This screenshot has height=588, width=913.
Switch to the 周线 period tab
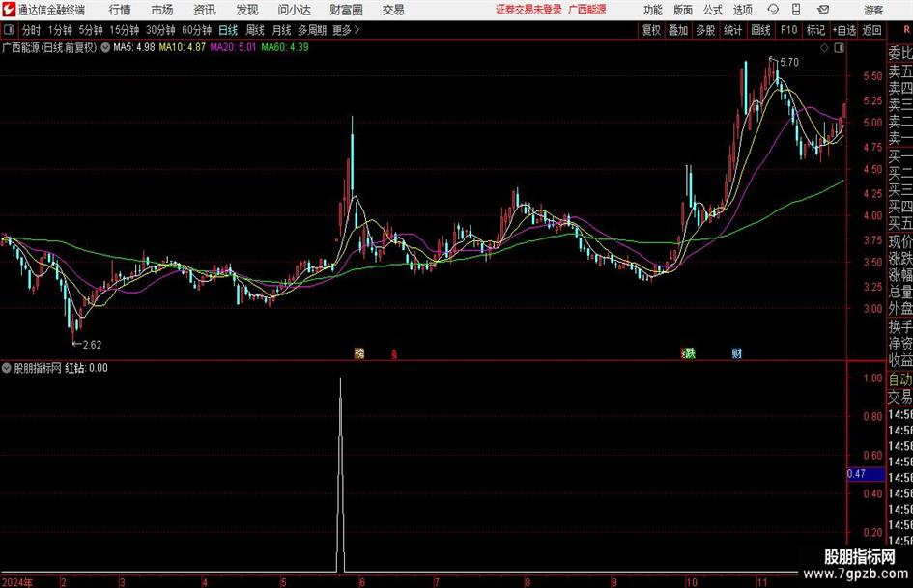pos(255,30)
